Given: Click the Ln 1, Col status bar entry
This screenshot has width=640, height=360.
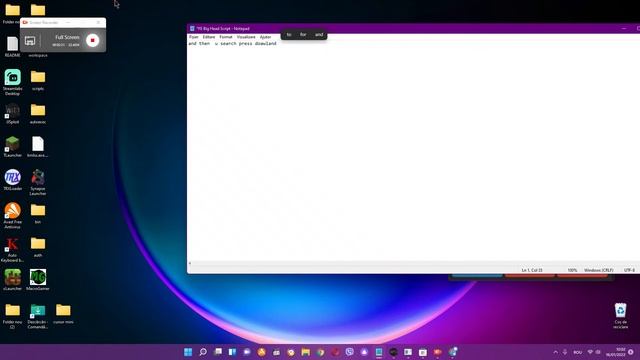Looking at the screenshot, I should coord(532,270).
